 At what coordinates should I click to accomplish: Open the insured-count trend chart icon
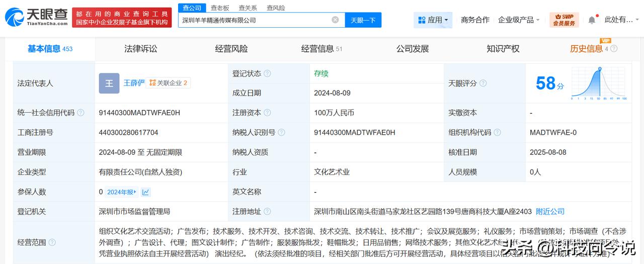145,192
